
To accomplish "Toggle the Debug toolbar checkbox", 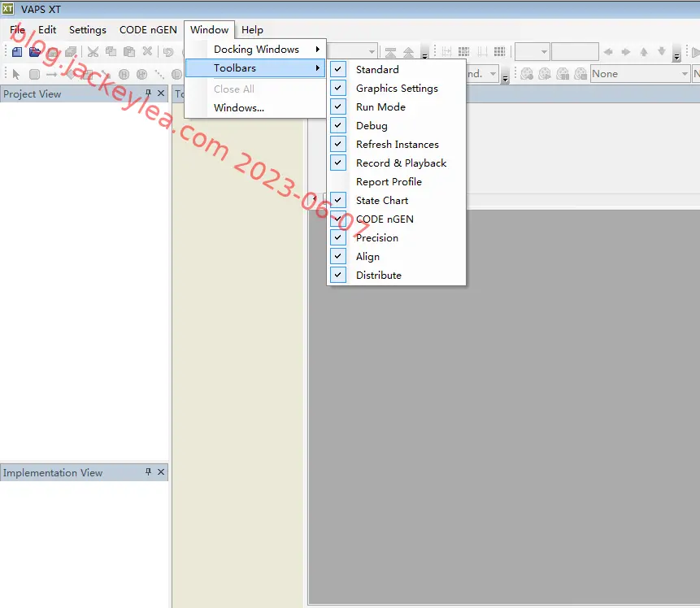I will point(338,125).
